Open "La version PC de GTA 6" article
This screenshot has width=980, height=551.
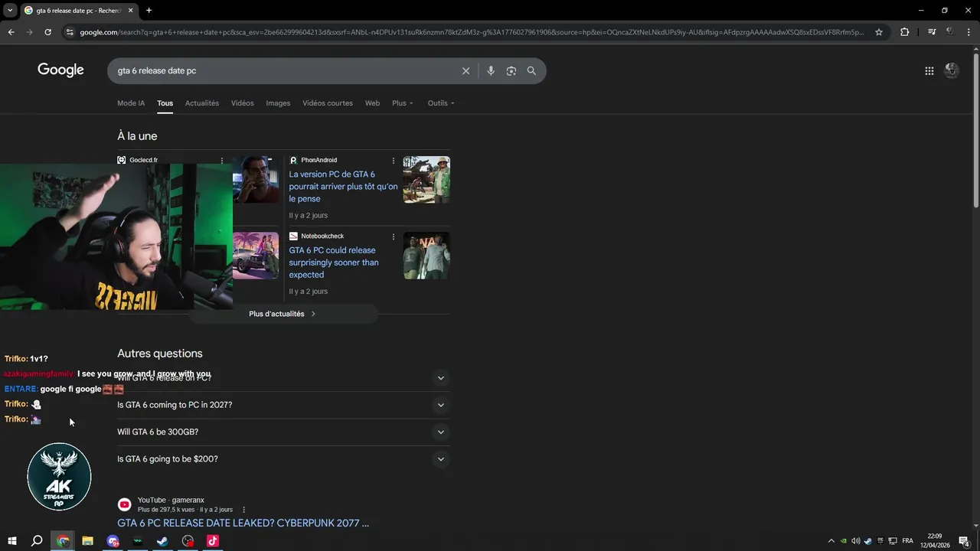click(x=343, y=187)
